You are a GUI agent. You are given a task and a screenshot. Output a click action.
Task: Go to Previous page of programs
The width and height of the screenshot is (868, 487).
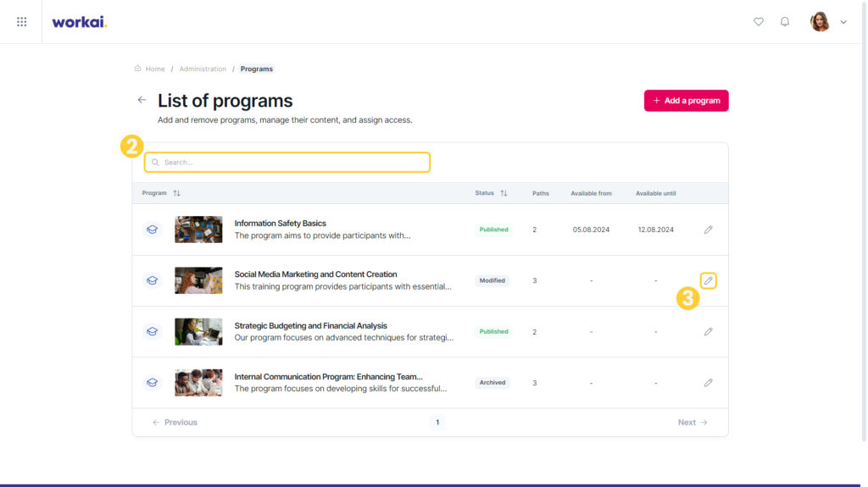coord(175,423)
